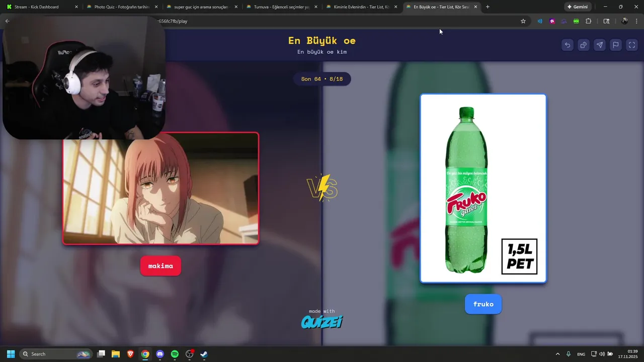Switch to the Stream - Kick Dashboard tab
The width and height of the screenshot is (644, 362).
coord(43,7)
